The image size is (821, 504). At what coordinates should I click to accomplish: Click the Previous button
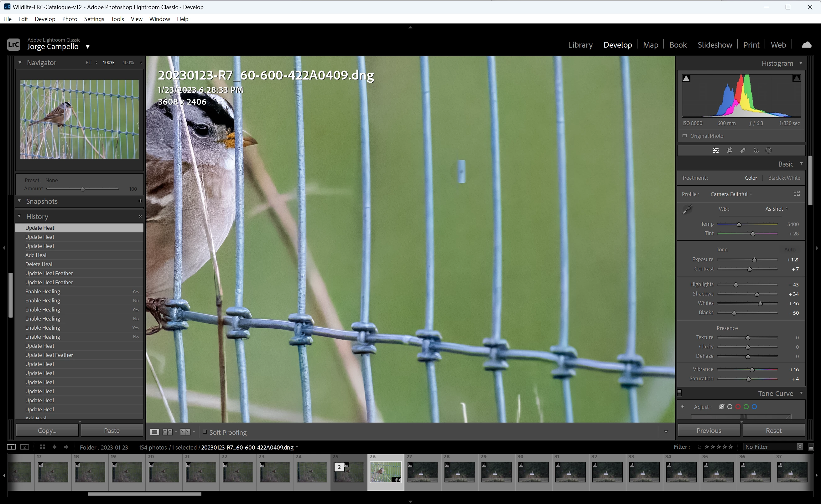709,431
